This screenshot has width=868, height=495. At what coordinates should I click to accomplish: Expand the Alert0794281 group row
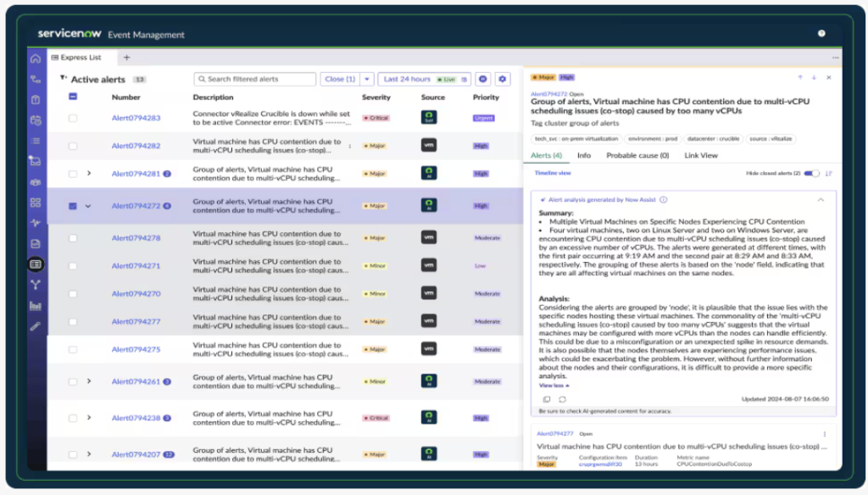(x=88, y=173)
